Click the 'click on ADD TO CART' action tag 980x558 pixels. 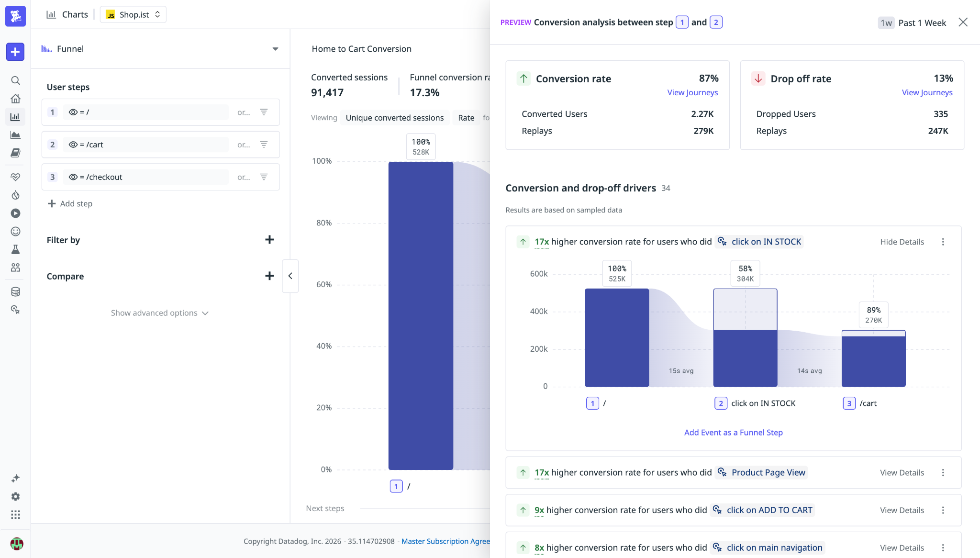tap(762, 510)
